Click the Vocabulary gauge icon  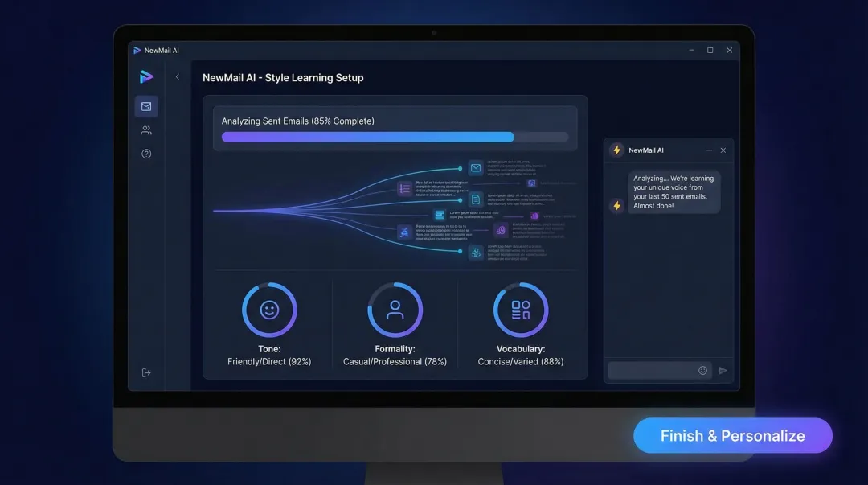pyautogui.click(x=520, y=308)
